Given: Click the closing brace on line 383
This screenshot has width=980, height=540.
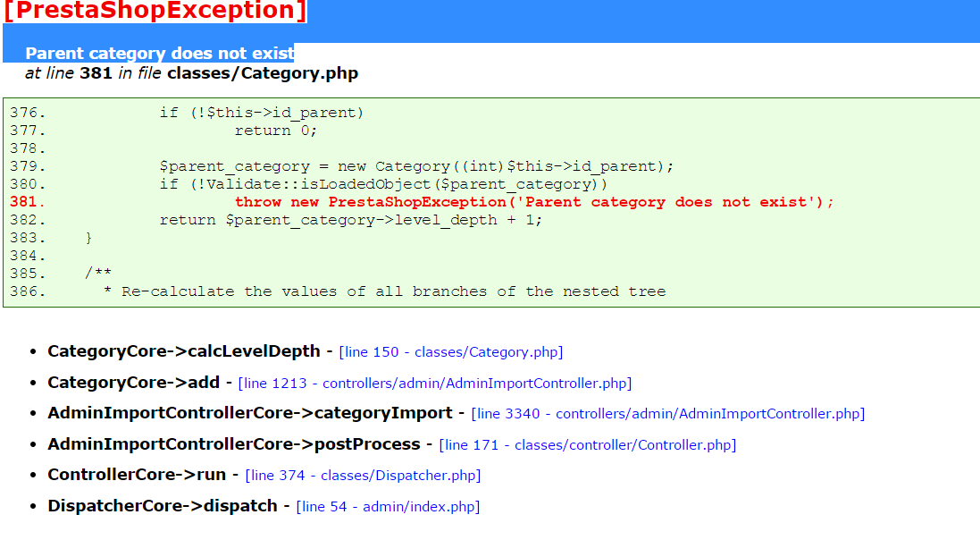Looking at the screenshot, I should click(88, 239).
